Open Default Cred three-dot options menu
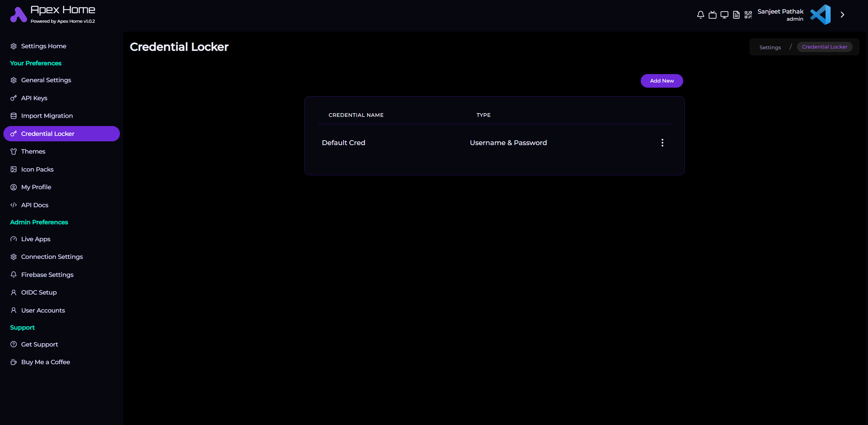The image size is (868, 425). [662, 143]
